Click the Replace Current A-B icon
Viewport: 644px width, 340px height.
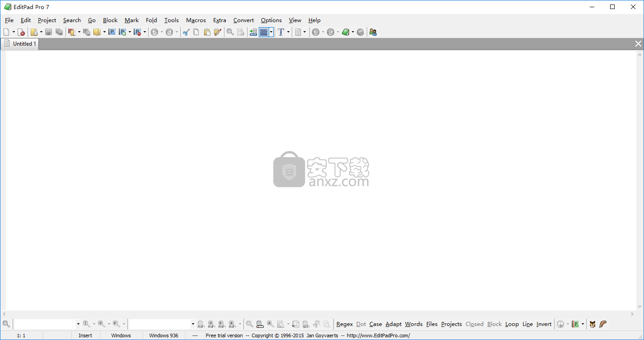pos(201,324)
